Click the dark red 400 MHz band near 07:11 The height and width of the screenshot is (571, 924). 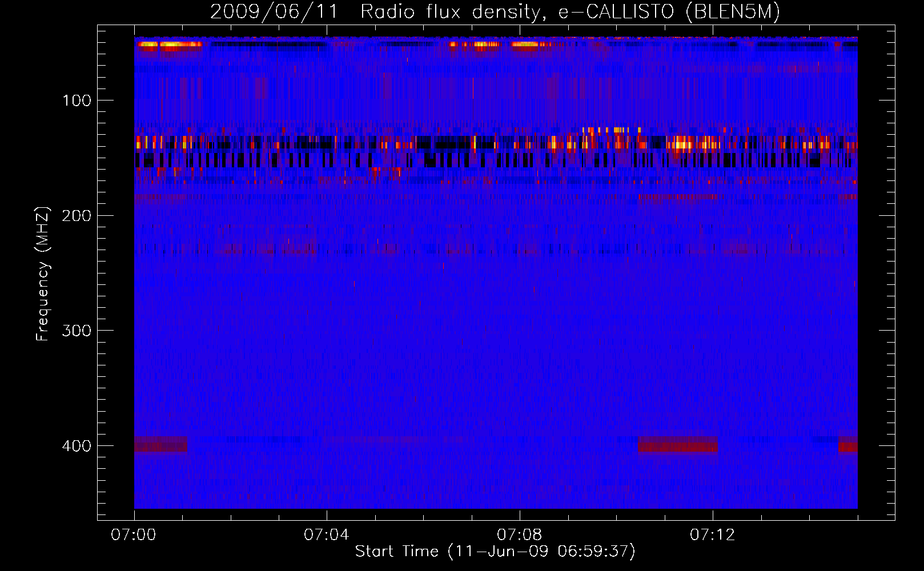point(678,444)
